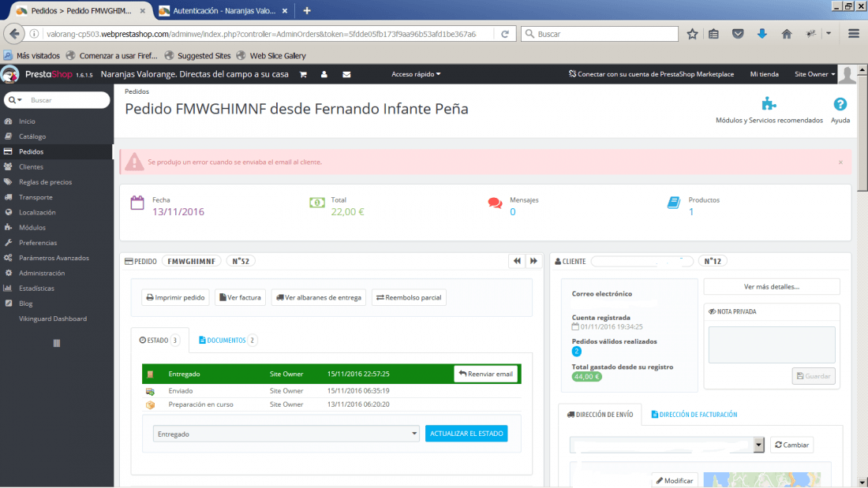The width and height of the screenshot is (868, 488).
Task: Open Pedidos in the sidebar menu
Action: click(x=57, y=151)
